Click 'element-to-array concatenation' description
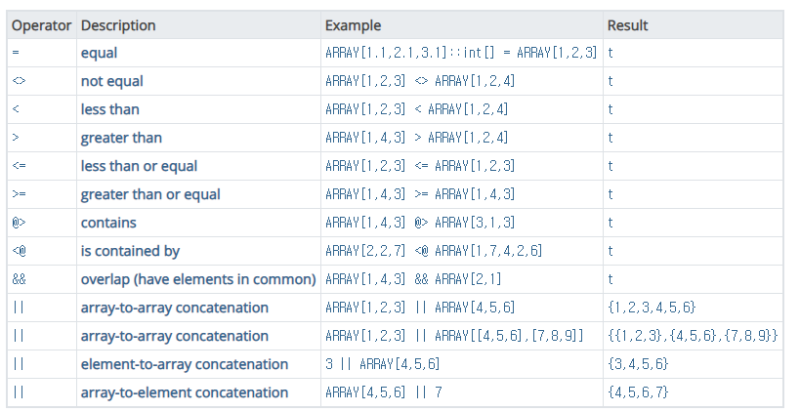Screen dimensions: 800x412 coord(184,364)
